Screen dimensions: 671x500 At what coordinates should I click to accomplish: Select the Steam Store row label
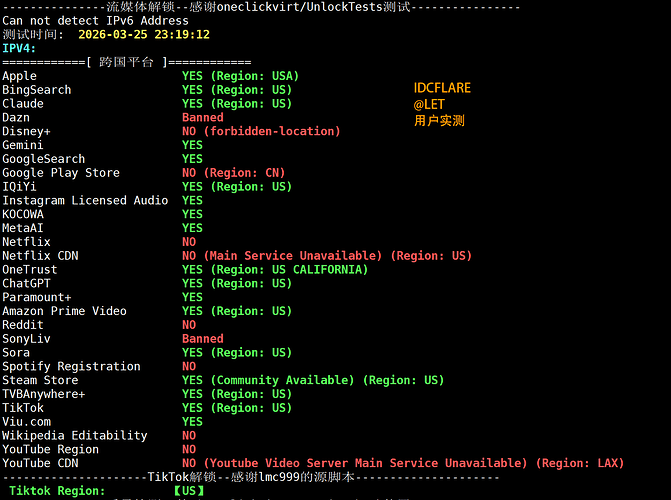pos(40,380)
